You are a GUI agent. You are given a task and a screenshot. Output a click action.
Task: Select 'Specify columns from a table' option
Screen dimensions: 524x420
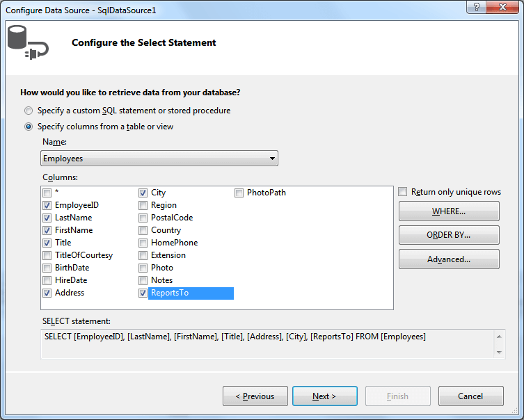tap(29, 127)
